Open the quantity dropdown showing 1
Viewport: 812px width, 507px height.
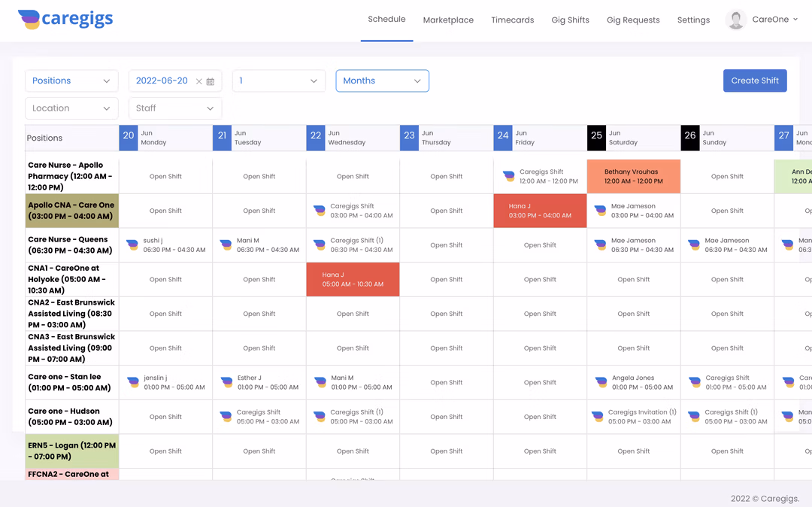[x=279, y=80]
